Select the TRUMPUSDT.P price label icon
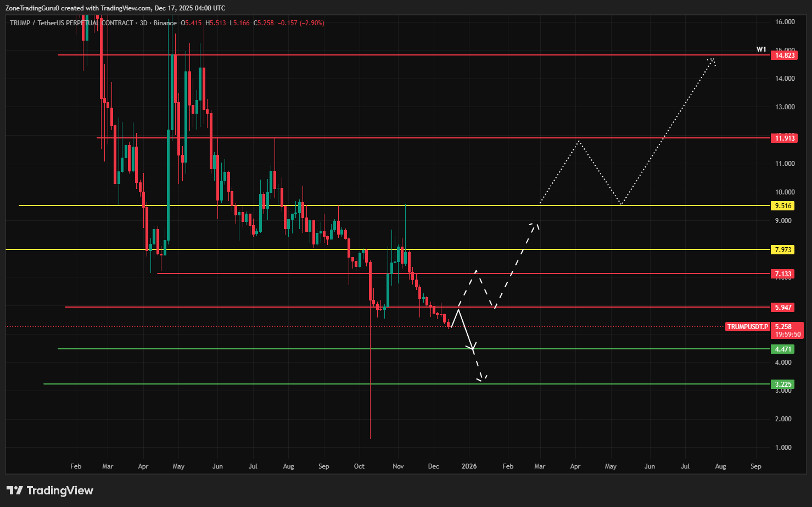Image resolution: width=812 pixels, height=507 pixels. pos(748,326)
